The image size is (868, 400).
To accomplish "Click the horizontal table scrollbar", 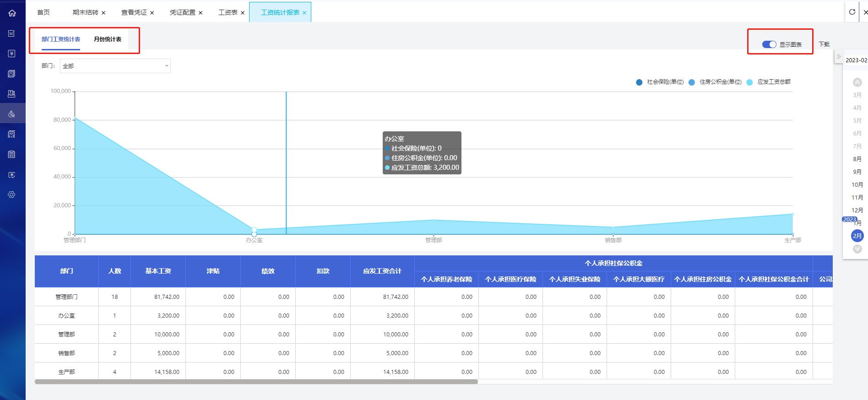I will [256, 382].
